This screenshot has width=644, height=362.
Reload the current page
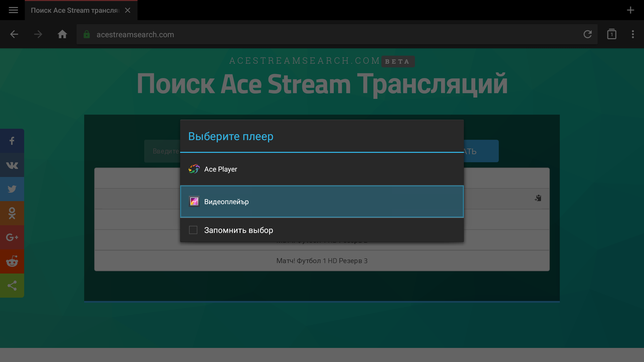(587, 34)
